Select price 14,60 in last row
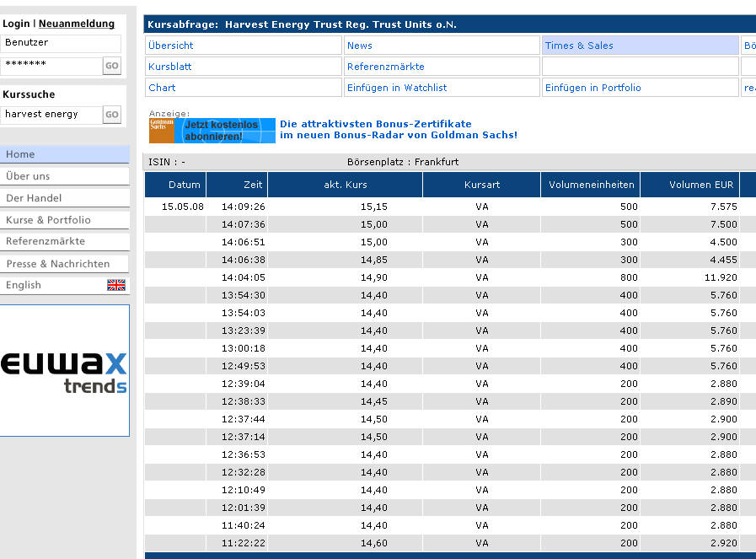Image resolution: width=756 pixels, height=559 pixels. tap(373, 543)
